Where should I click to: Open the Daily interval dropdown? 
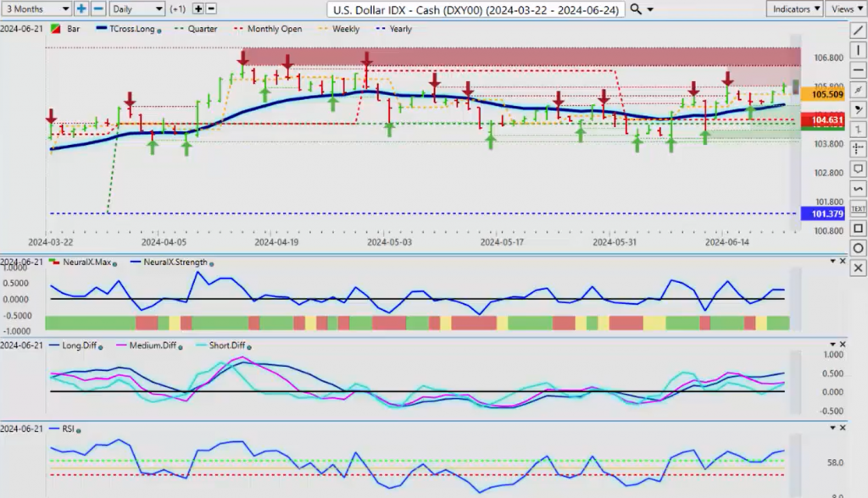click(136, 8)
